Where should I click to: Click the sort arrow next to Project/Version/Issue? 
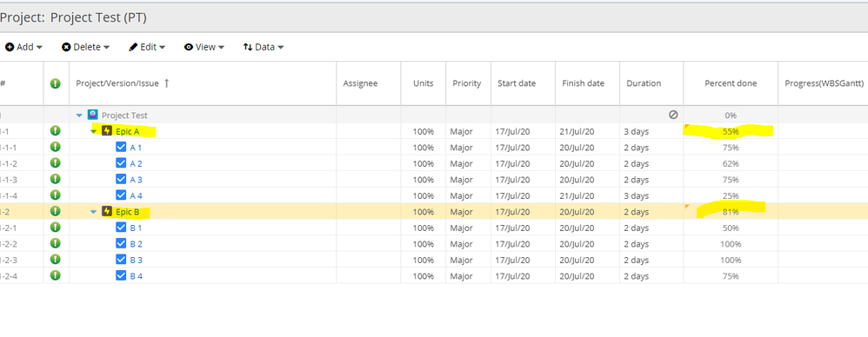pos(167,83)
